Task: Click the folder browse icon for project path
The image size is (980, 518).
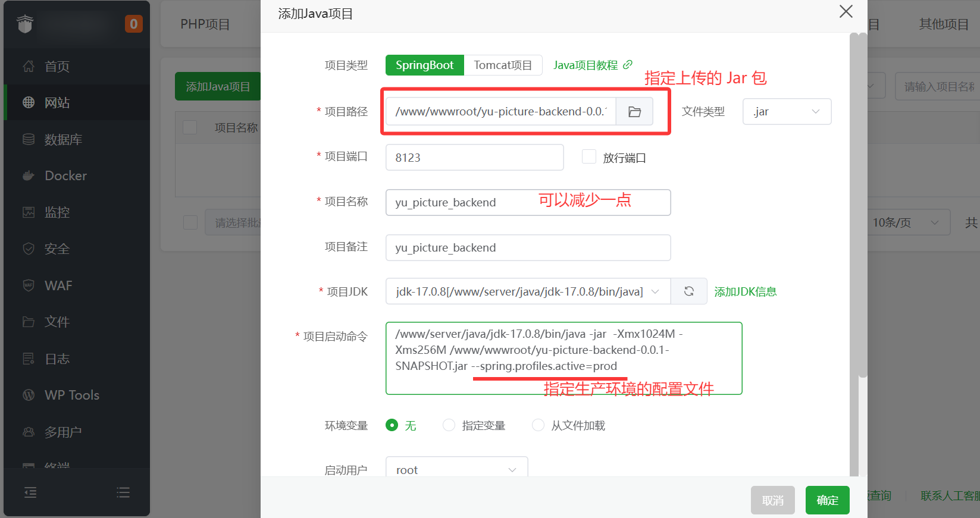Action: tap(634, 112)
